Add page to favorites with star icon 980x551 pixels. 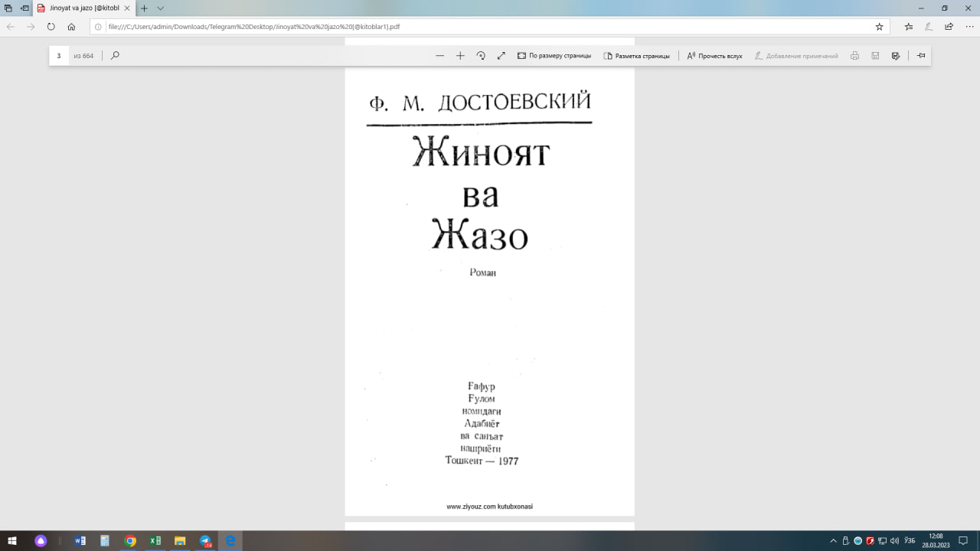tap(879, 26)
